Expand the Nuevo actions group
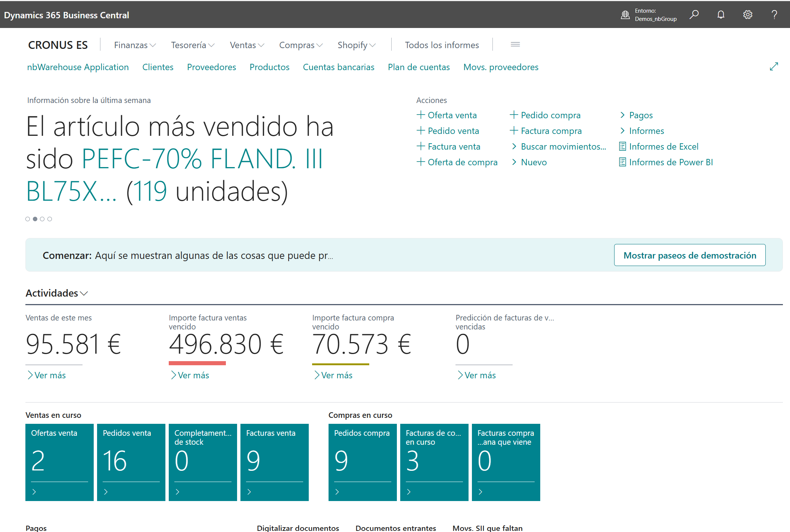The height and width of the screenshot is (532, 790). [x=529, y=162]
